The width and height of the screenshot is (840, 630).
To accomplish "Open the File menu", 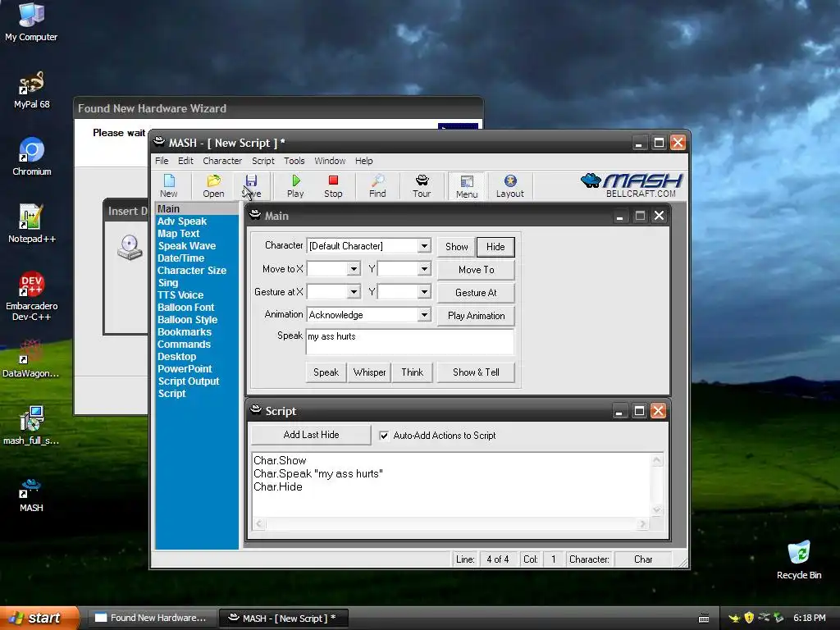I will click(x=162, y=161).
